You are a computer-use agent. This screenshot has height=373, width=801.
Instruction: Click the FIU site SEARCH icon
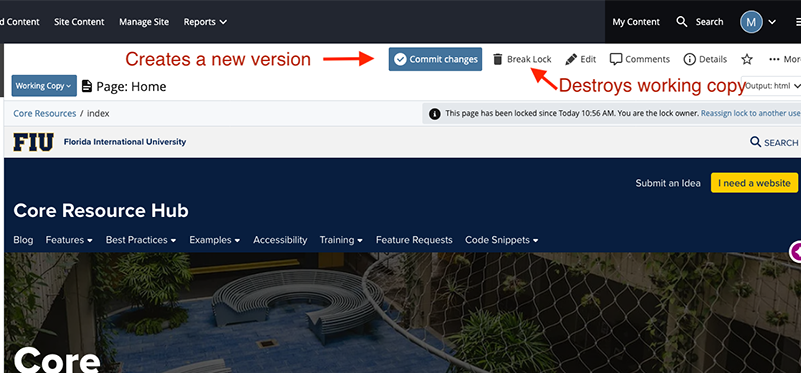click(755, 142)
